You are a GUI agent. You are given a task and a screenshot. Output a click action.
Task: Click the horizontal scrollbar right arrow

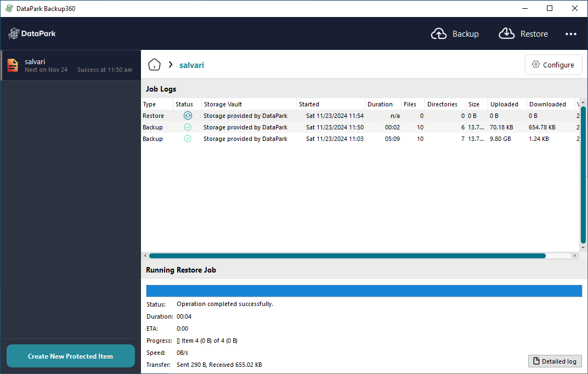tap(575, 256)
